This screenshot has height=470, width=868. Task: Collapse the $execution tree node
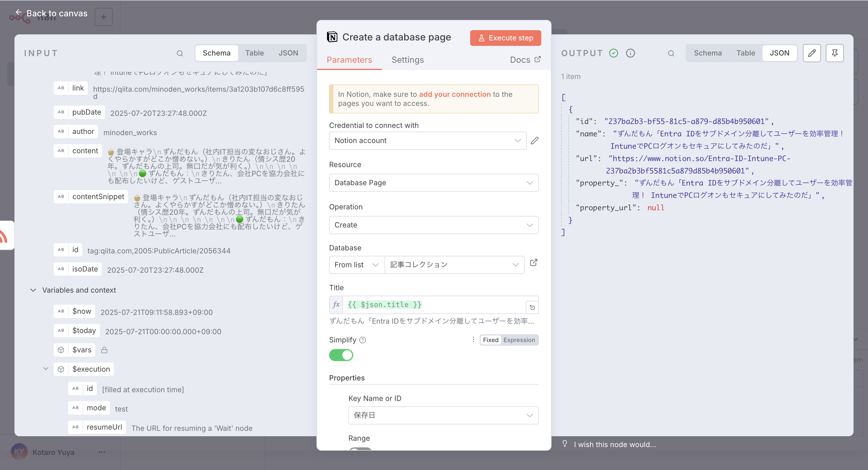tap(46, 369)
